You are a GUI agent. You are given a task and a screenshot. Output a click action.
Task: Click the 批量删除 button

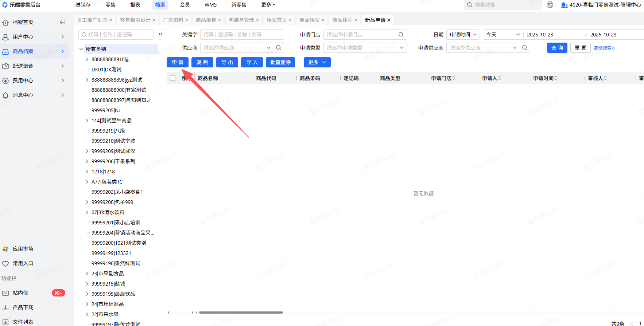point(280,62)
